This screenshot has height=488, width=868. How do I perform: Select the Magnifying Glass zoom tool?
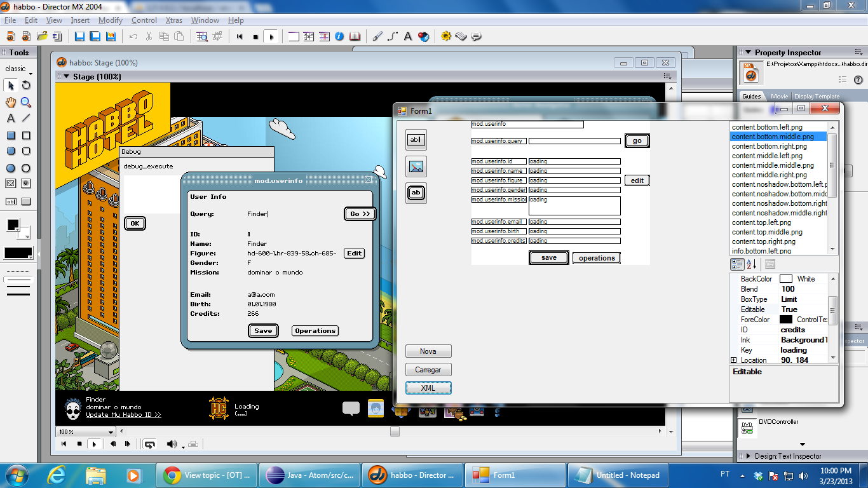(26, 102)
